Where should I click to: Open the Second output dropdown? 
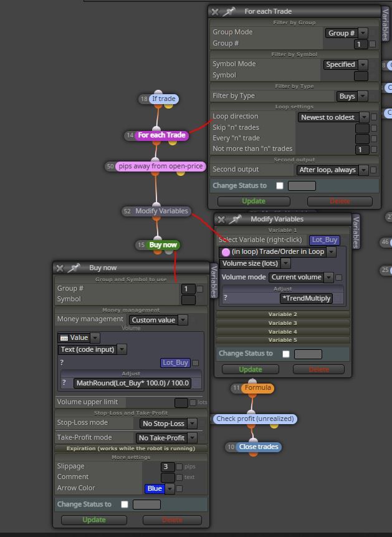click(363, 170)
